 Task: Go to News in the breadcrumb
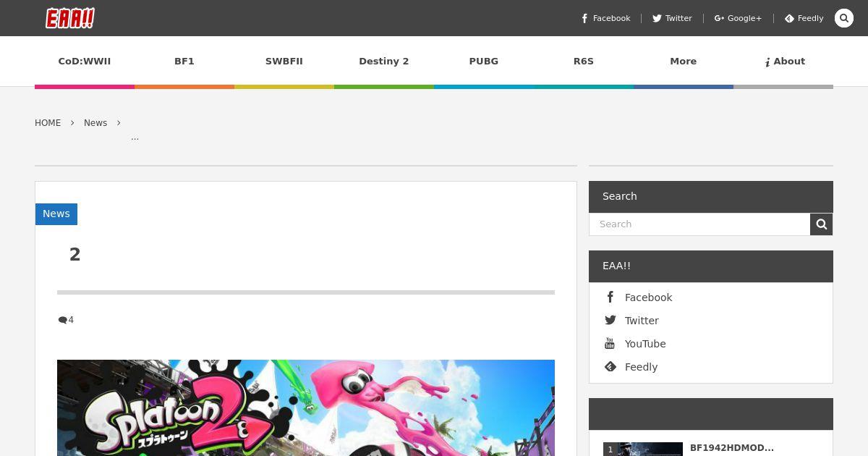pos(95,123)
